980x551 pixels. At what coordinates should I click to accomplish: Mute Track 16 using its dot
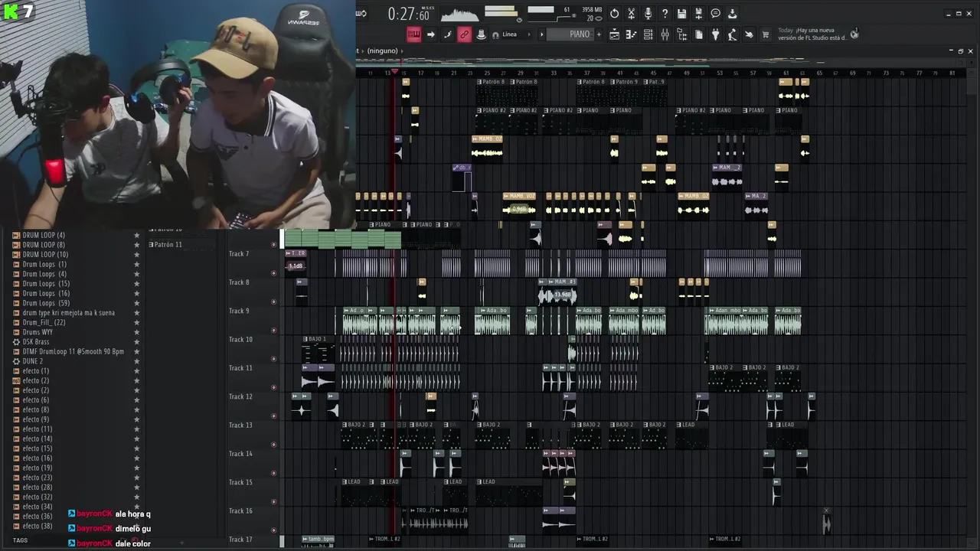click(274, 530)
